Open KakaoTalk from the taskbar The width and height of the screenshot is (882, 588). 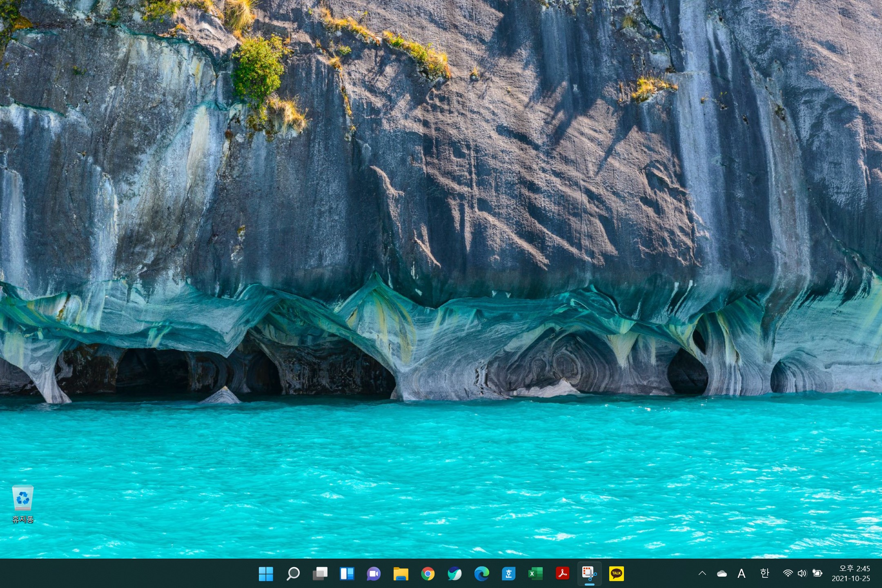[616, 574]
